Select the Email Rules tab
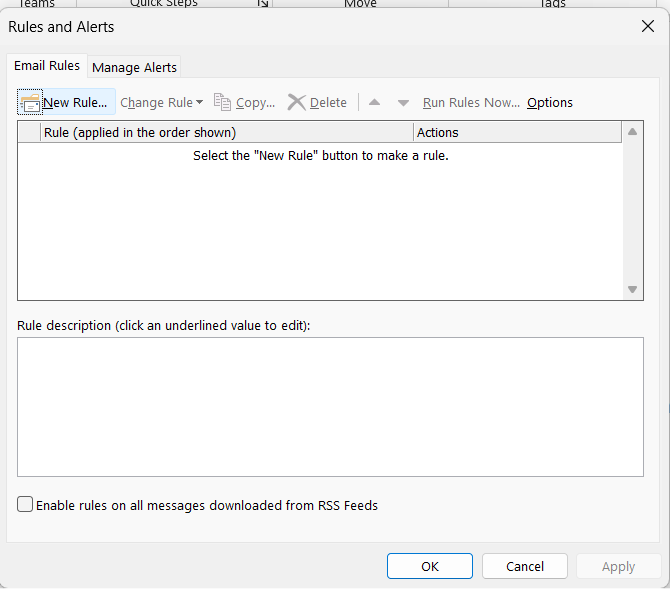 46,66
